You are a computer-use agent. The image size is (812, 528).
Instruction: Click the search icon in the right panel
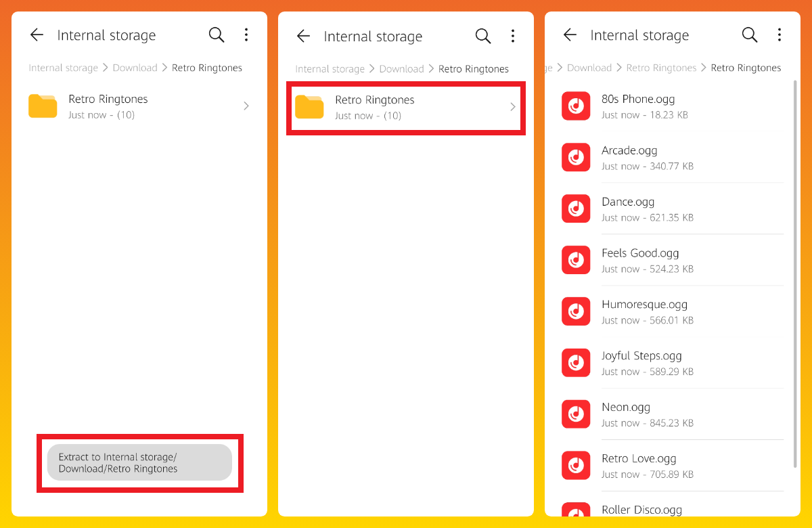click(x=750, y=35)
